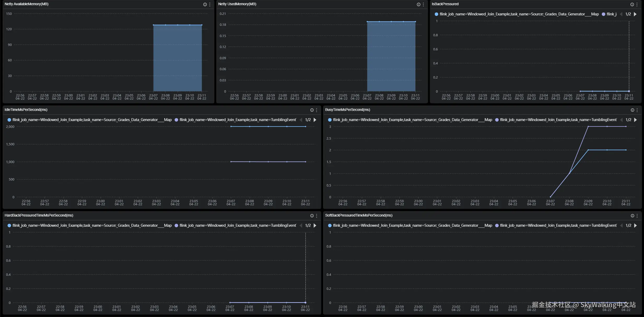Click purple color dot in HardBackPressured legend
Screen dimensions: 644x317
pos(176,225)
